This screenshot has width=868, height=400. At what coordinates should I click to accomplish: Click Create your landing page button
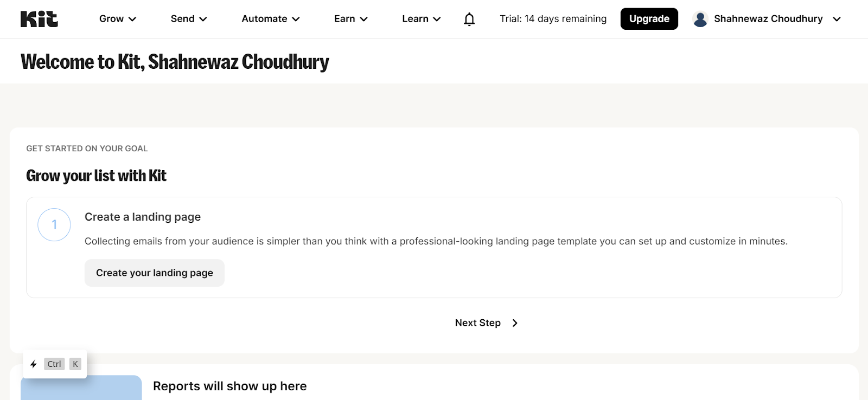[x=155, y=273]
